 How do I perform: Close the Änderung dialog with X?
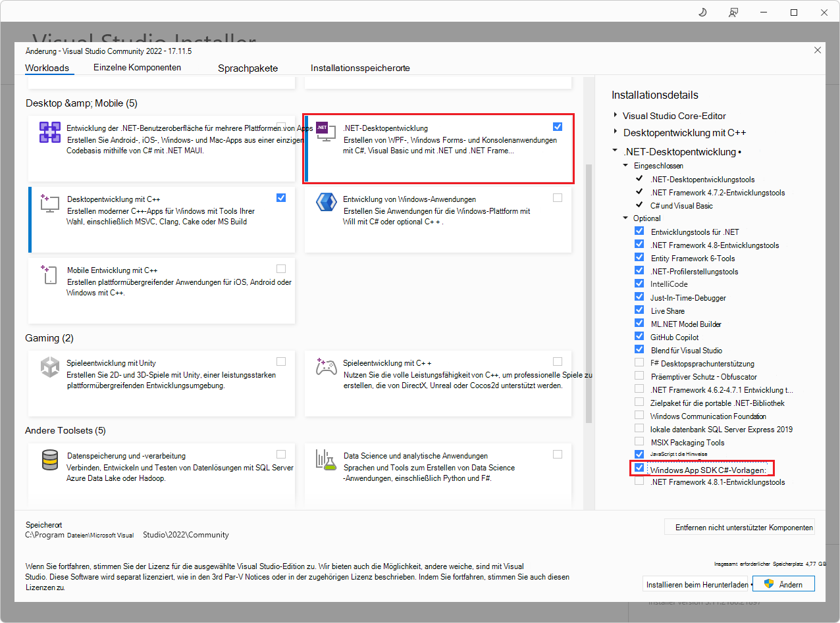point(818,50)
